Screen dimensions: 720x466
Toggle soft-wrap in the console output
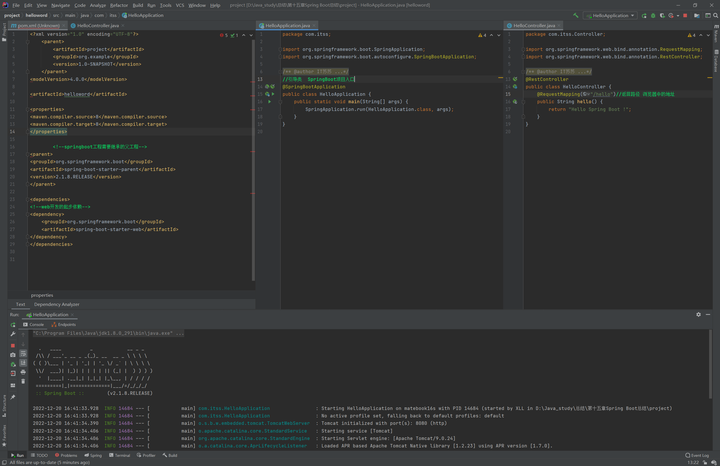(x=24, y=355)
